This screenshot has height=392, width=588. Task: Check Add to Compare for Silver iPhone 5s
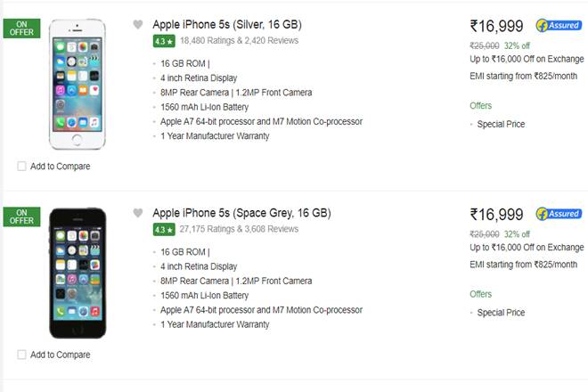(x=21, y=166)
